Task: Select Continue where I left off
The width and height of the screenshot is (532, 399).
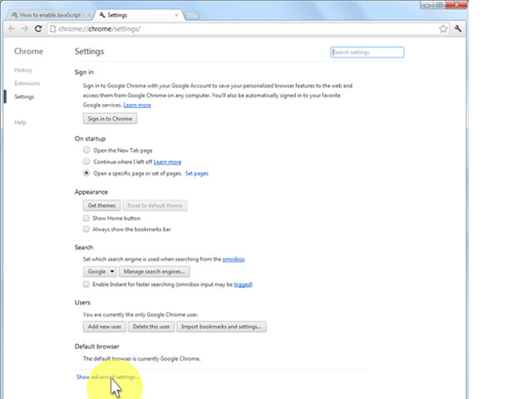Action: pos(87,162)
